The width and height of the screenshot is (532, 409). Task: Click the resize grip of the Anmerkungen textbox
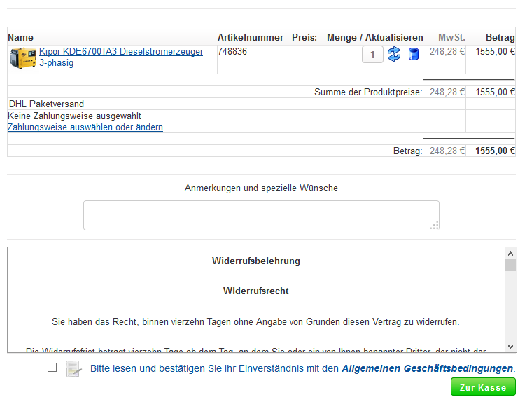[434, 225]
